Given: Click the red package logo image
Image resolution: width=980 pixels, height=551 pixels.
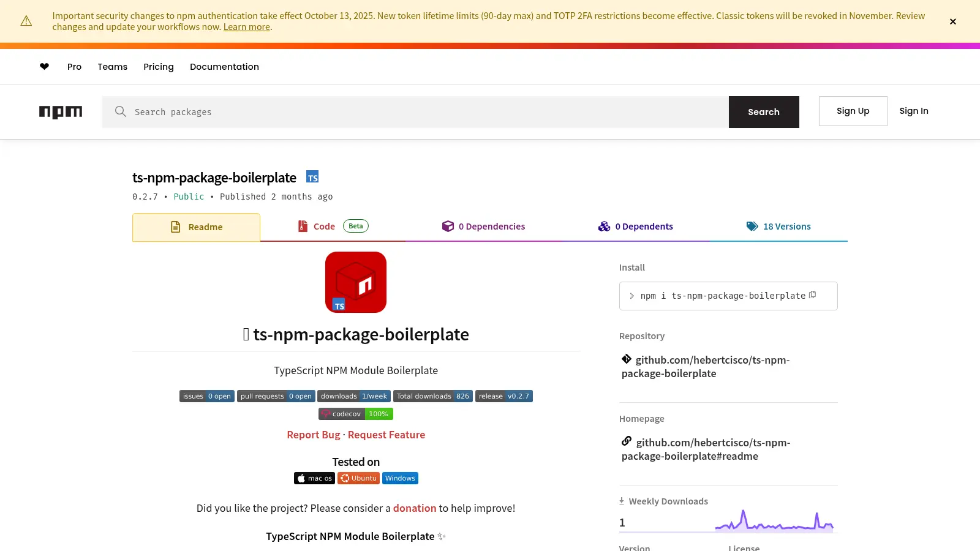Looking at the screenshot, I should 356,282.
